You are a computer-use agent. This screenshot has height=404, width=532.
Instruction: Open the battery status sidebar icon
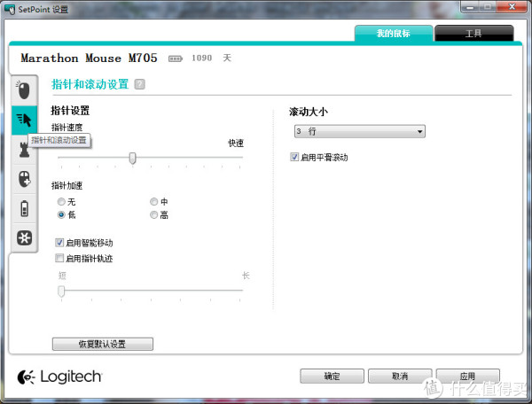[x=24, y=208]
